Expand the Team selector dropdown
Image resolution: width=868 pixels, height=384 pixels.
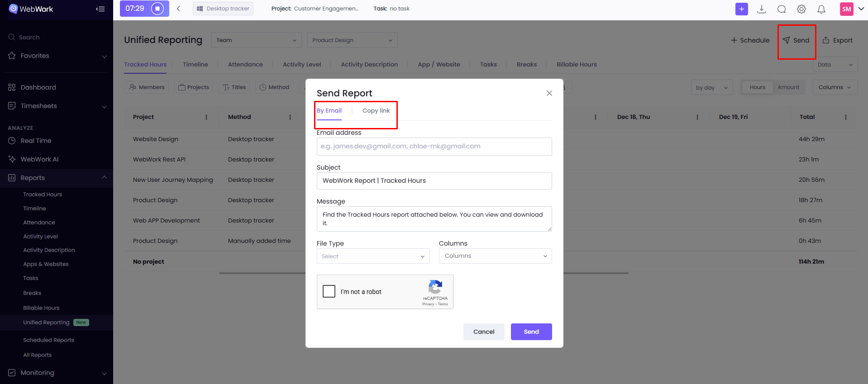(x=256, y=40)
